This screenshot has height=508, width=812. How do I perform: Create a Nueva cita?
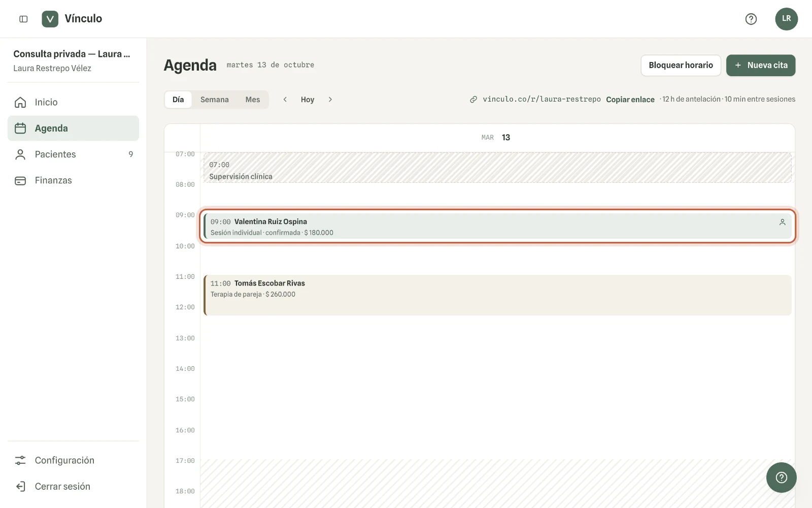(760, 65)
